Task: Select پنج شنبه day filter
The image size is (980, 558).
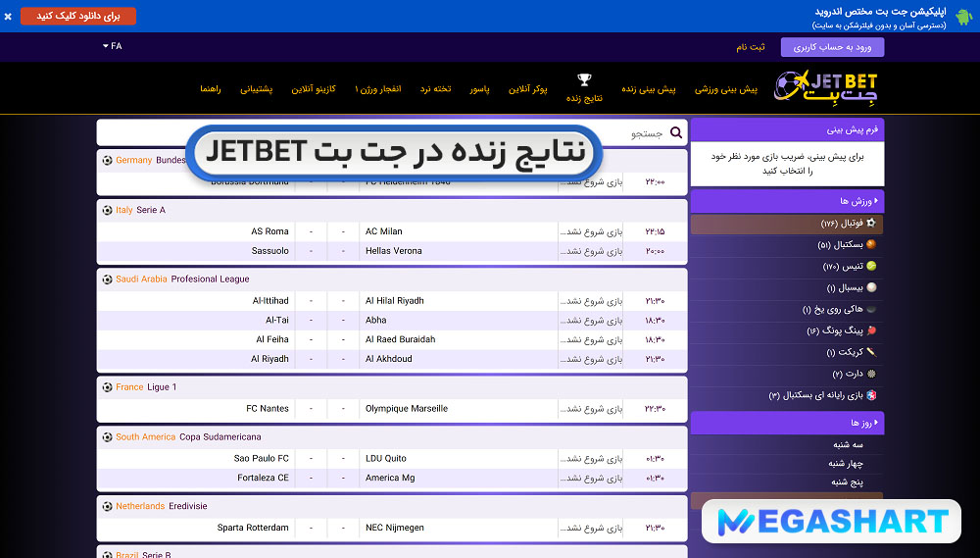Action: 847,482
